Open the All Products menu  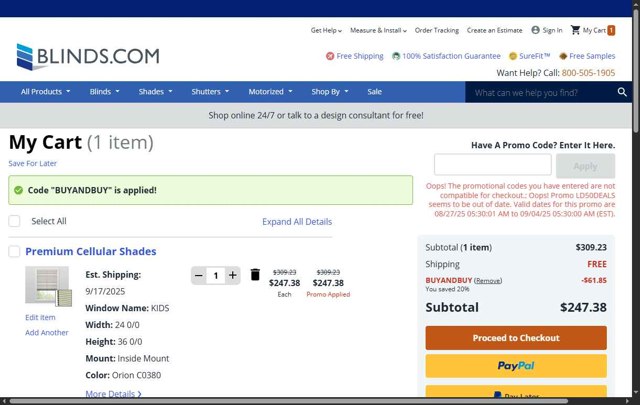(45, 91)
